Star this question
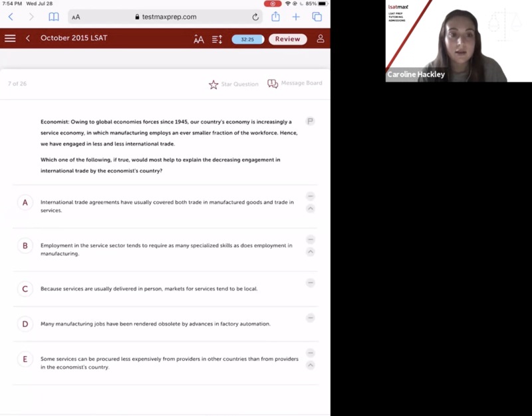Image resolution: width=532 pixels, height=416 pixels. [213, 84]
